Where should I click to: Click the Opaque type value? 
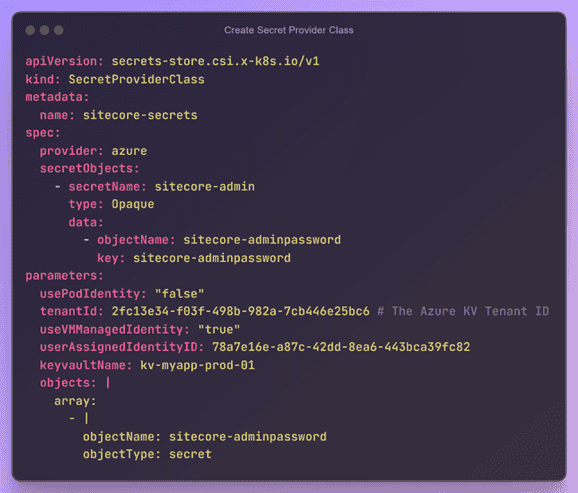point(133,204)
